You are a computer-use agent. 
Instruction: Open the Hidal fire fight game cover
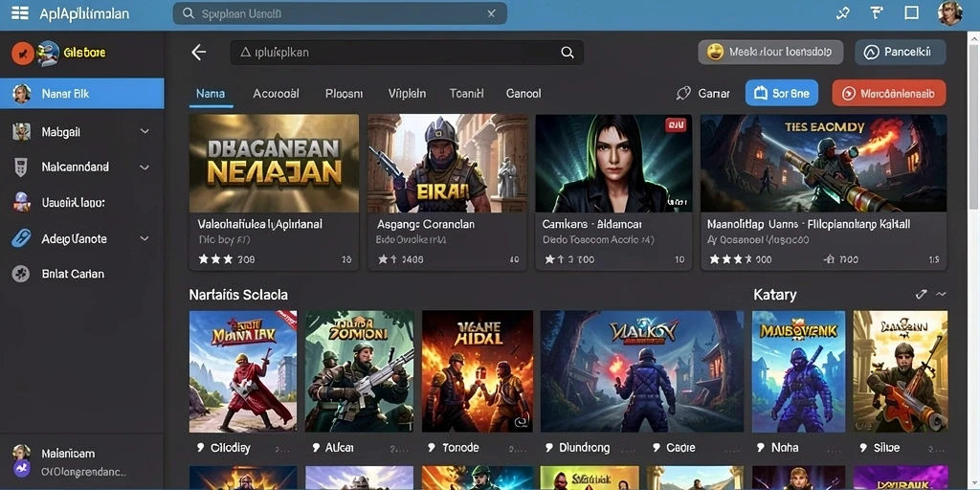coord(478,371)
